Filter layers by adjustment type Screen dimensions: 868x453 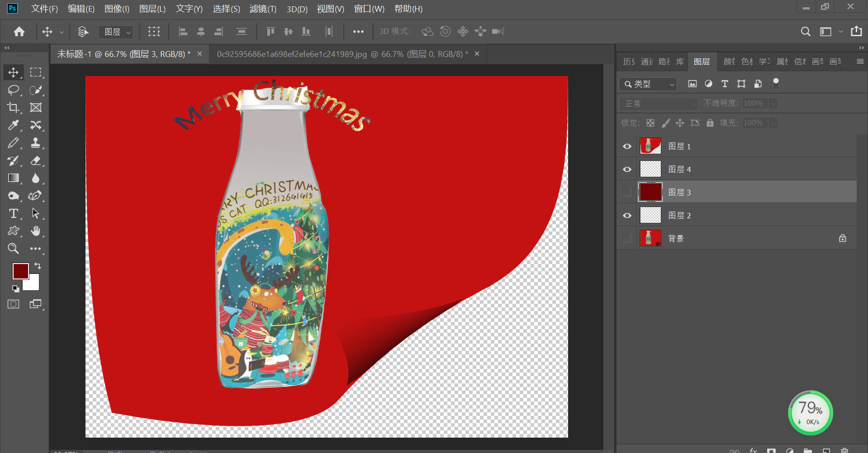(708, 84)
